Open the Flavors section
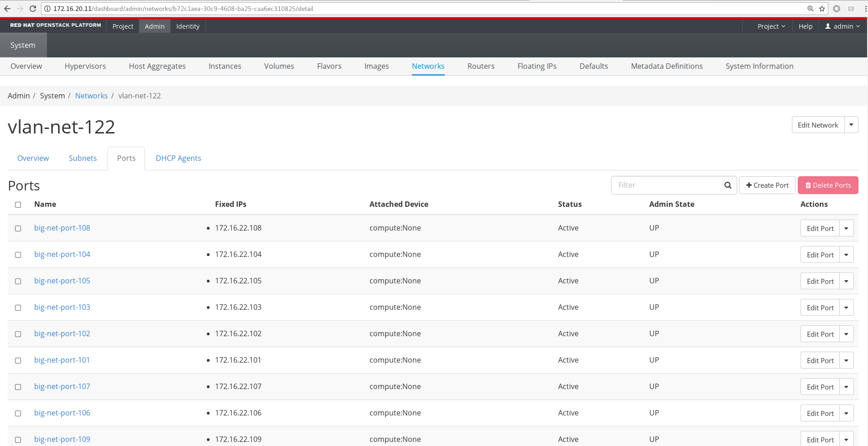Image resolution: width=868 pixels, height=446 pixels. (329, 66)
